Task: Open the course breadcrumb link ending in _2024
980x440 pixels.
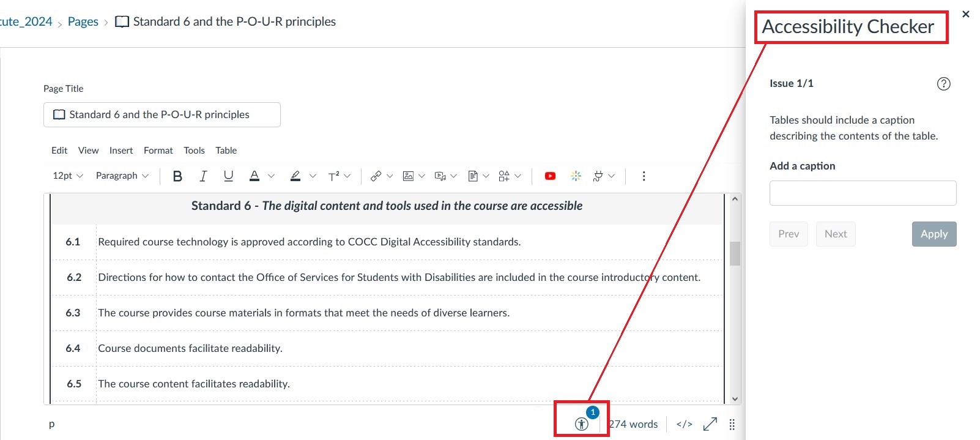Action: coord(26,21)
